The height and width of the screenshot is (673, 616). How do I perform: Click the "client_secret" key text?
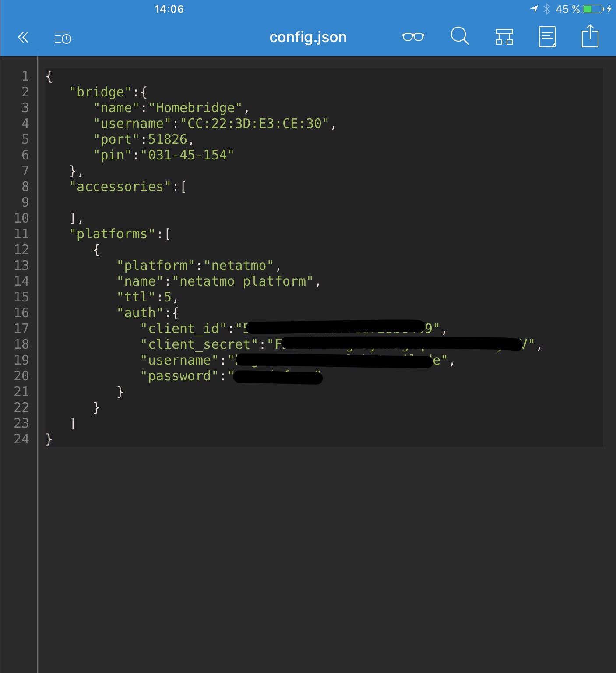[x=199, y=344]
